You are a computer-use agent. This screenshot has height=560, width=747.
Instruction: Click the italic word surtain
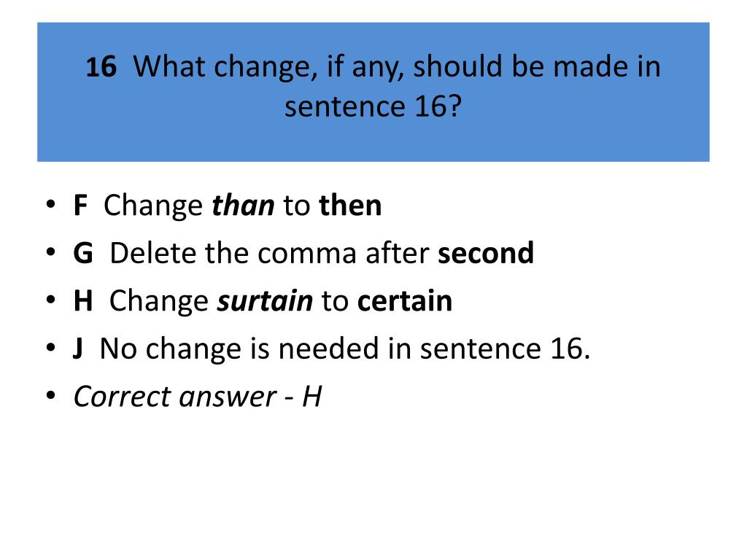(x=265, y=301)
